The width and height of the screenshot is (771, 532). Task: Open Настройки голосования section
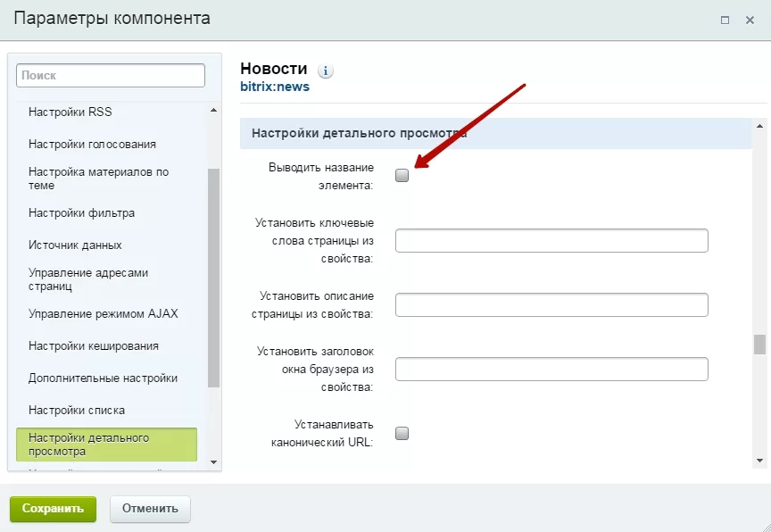pos(92,144)
